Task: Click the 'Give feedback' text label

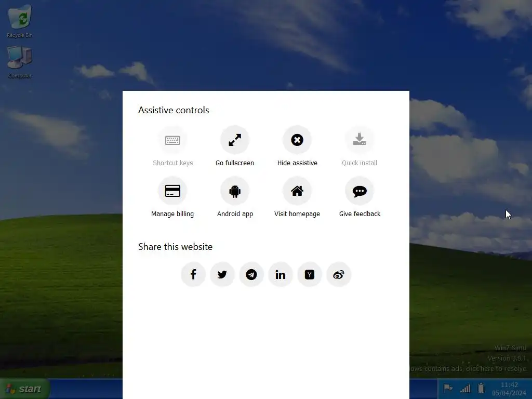Action: coord(360,214)
